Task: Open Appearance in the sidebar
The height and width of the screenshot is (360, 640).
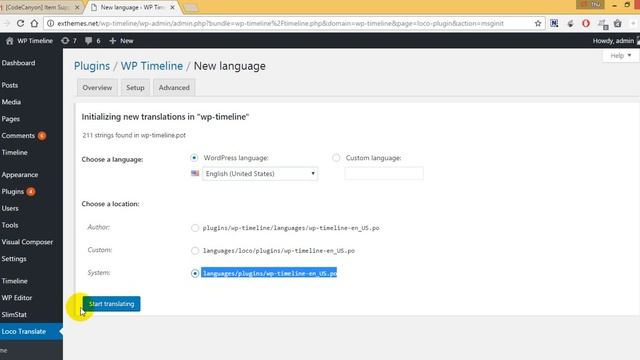Action: (20, 175)
